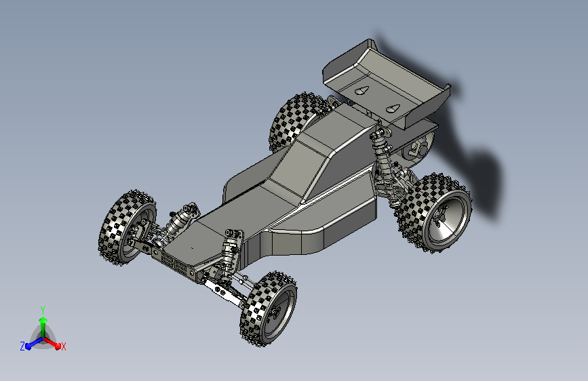This screenshot has width=588, height=381.
Task: Click the blue Z axis of the triad
Action: point(34,343)
